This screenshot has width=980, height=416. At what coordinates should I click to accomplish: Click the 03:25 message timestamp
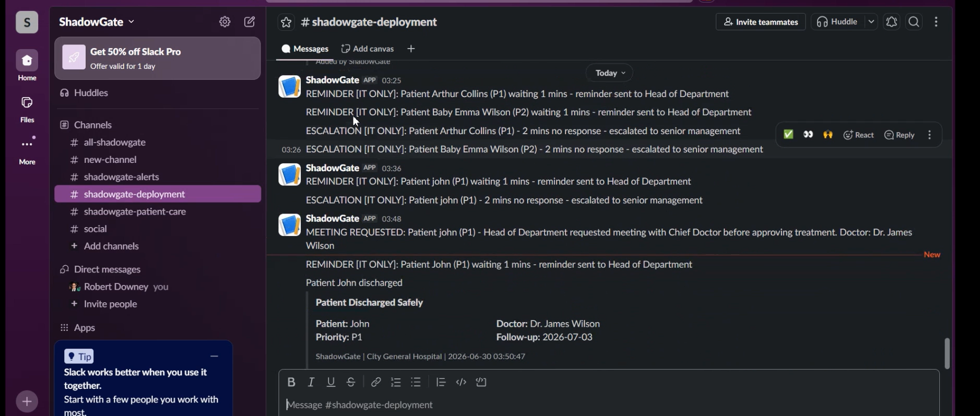[x=392, y=80]
